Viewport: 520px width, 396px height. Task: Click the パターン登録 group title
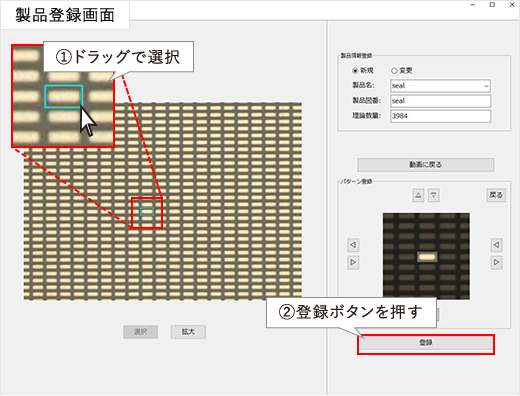click(356, 182)
